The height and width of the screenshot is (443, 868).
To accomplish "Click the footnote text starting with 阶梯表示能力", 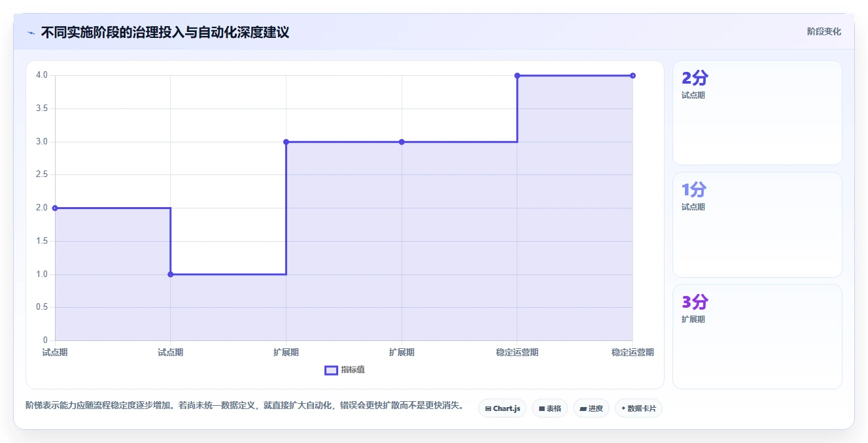I will [x=245, y=406].
